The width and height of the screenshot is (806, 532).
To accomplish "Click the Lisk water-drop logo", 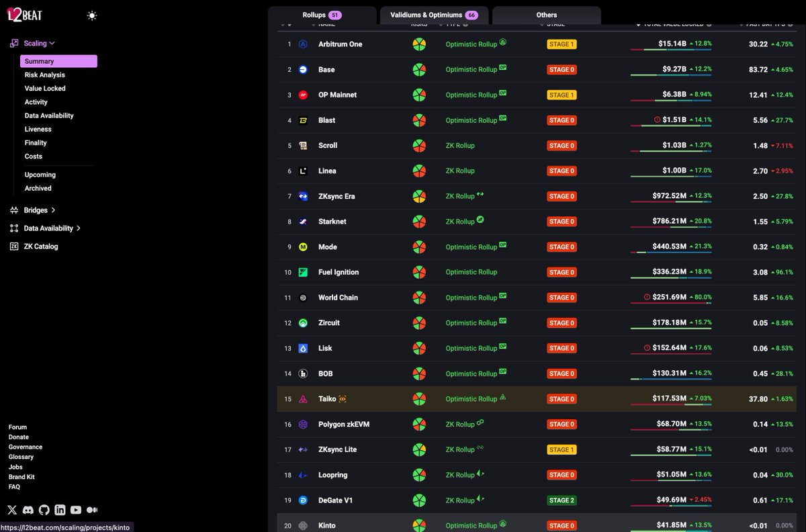I will 304,349.
